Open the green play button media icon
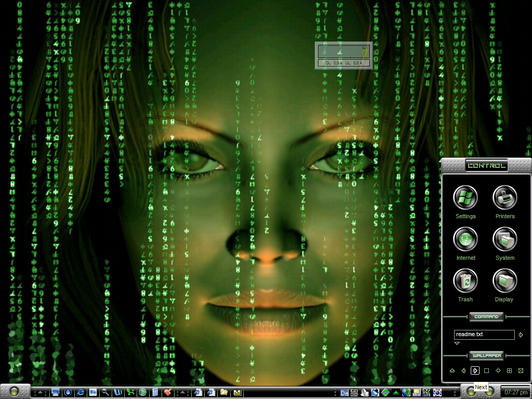This screenshot has height=399, width=532. (143, 392)
